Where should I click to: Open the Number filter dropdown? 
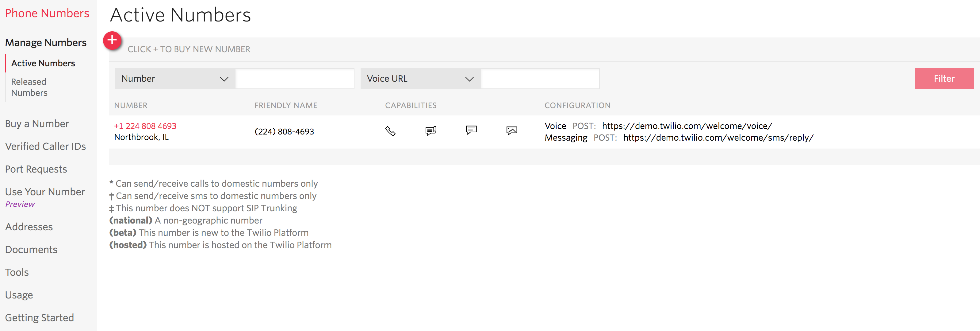click(175, 79)
